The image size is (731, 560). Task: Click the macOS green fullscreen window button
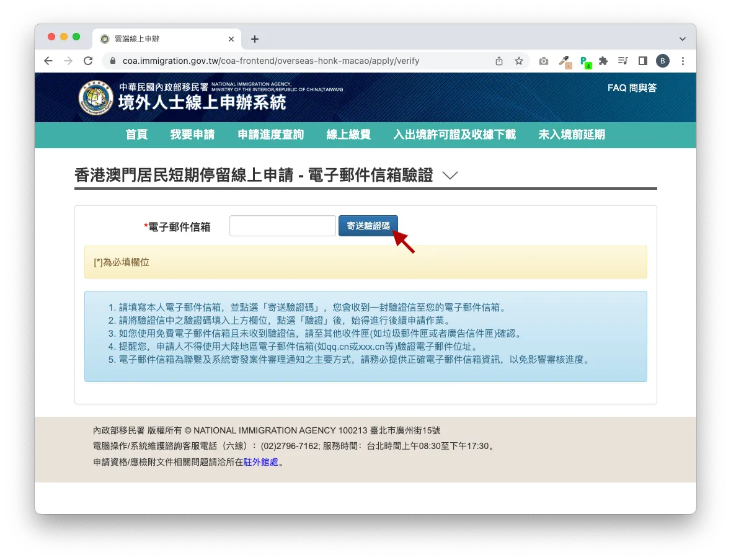point(76,37)
